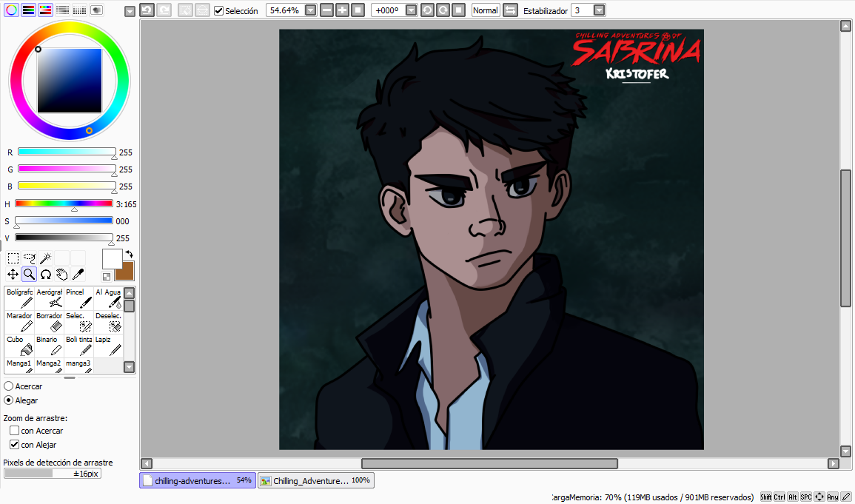
Task: Select the Alegar radio option
Action: click(9, 400)
